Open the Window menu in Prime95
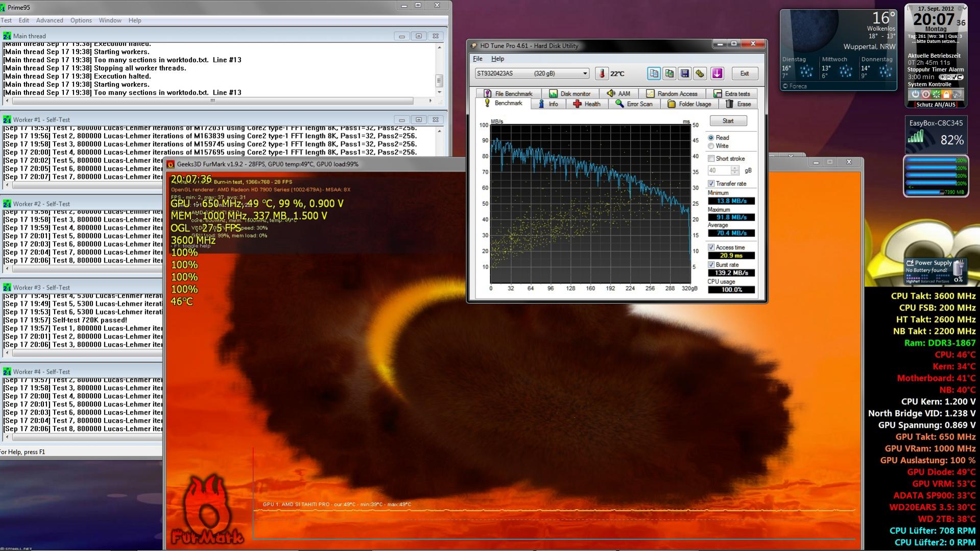The width and height of the screenshot is (980, 551). click(x=110, y=20)
